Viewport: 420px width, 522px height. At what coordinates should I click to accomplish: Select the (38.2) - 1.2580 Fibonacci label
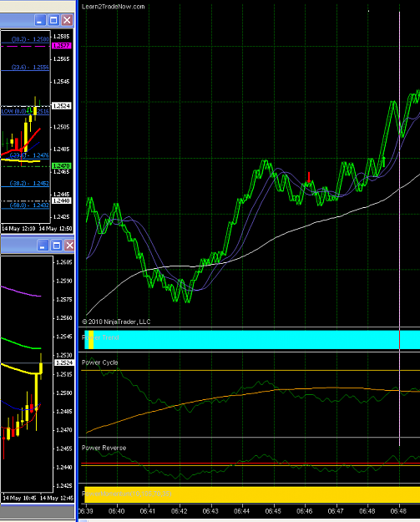30,39
